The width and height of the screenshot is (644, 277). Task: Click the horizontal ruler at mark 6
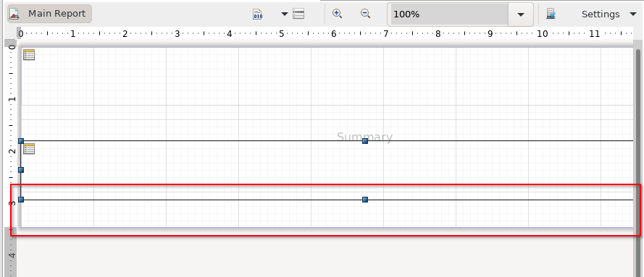(x=333, y=33)
